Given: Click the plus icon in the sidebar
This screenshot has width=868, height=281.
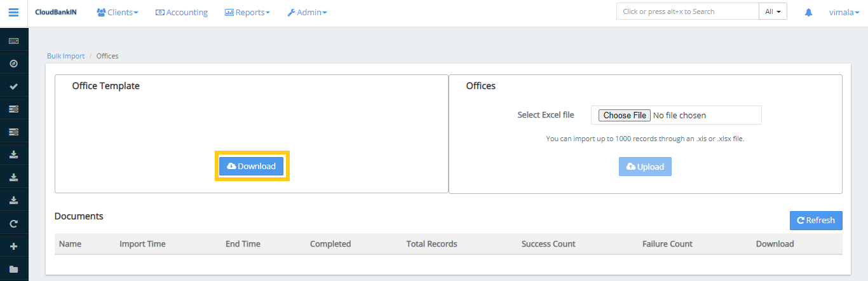Looking at the screenshot, I should coord(13,247).
